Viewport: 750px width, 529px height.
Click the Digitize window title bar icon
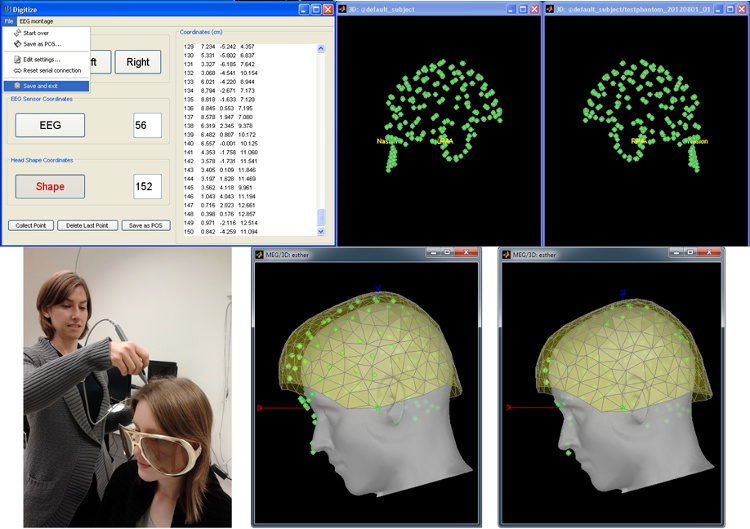7,8
